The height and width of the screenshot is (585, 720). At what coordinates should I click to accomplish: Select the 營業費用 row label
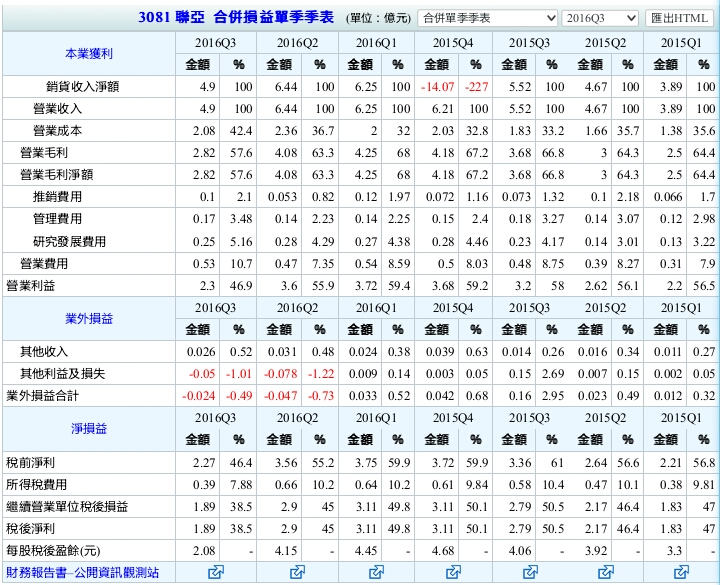[44, 264]
